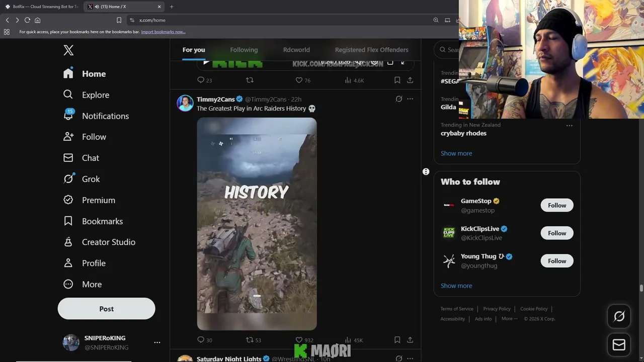Switch to the Rdcworld tab
644x362 pixels.
[296, 50]
